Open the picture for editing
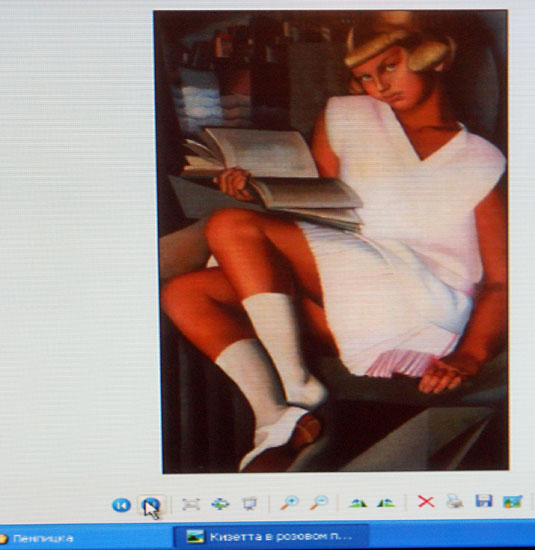 point(513,502)
